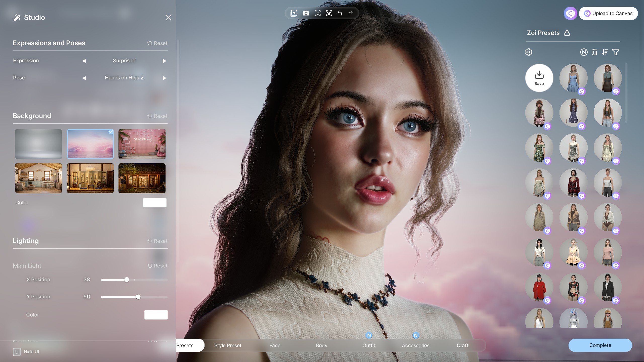
Task: Select the polka dot dress preset
Action: 573,113
